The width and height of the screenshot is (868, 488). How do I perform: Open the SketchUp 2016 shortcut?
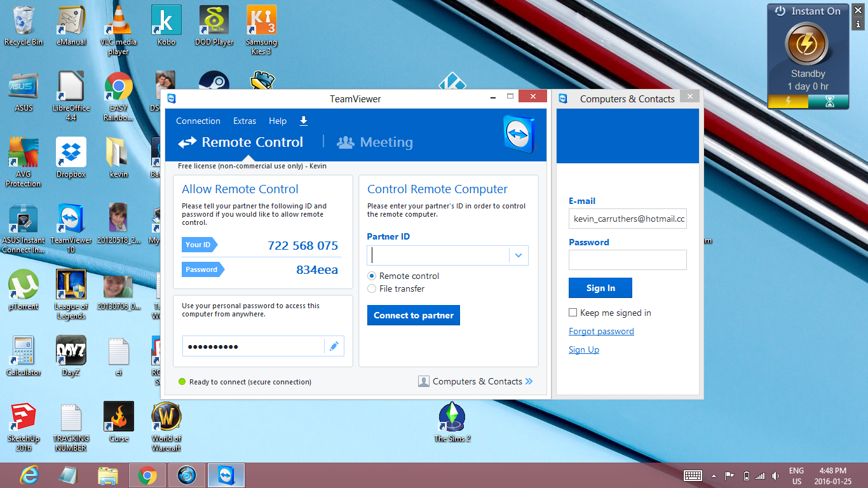tap(24, 426)
